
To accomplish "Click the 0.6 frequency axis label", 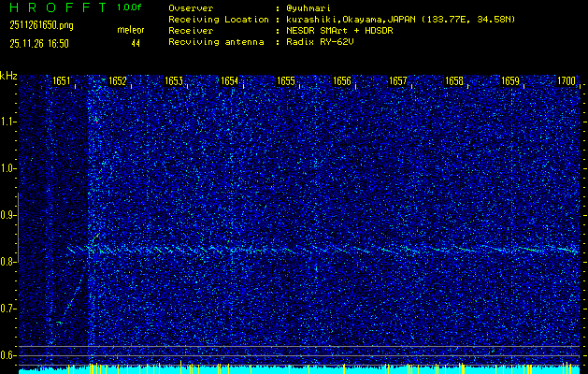I will coord(8,354).
